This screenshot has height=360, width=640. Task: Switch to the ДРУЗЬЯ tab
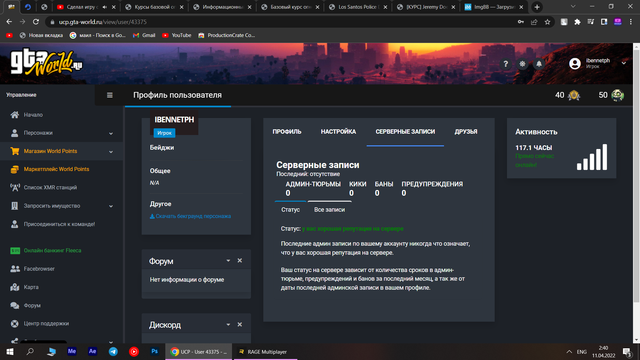click(466, 131)
